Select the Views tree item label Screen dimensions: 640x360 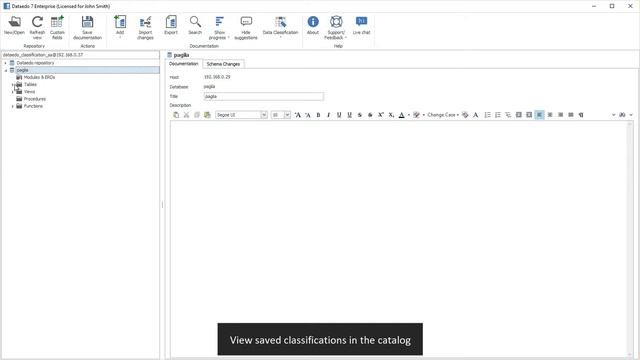29,92
